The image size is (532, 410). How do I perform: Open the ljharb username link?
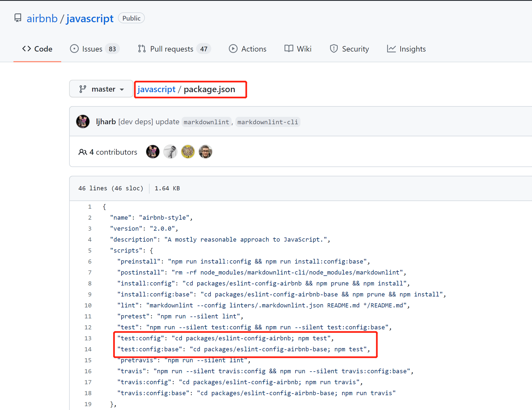point(106,121)
